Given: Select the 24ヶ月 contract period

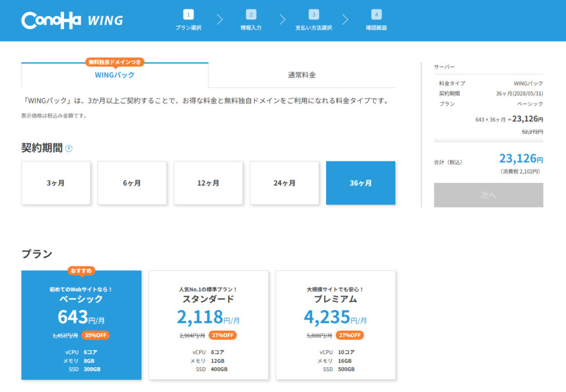Looking at the screenshot, I should pyautogui.click(x=285, y=183).
